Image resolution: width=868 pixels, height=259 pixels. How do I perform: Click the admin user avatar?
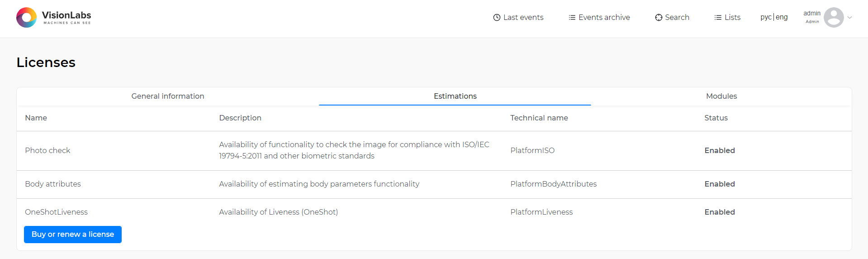pos(834,18)
